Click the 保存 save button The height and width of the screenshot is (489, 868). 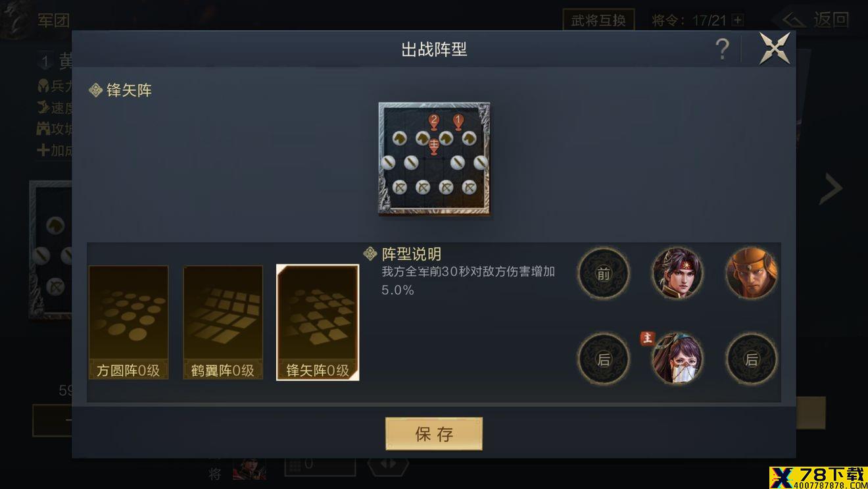pos(434,434)
